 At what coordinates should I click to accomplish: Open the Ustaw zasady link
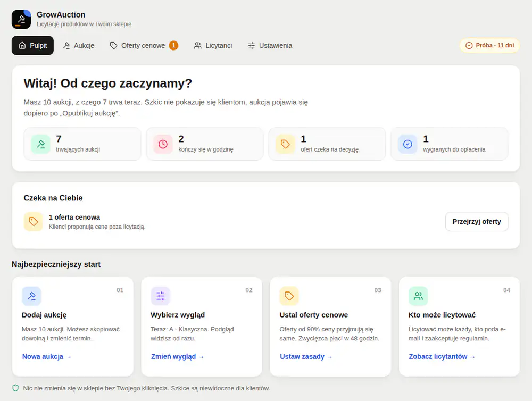(306, 356)
